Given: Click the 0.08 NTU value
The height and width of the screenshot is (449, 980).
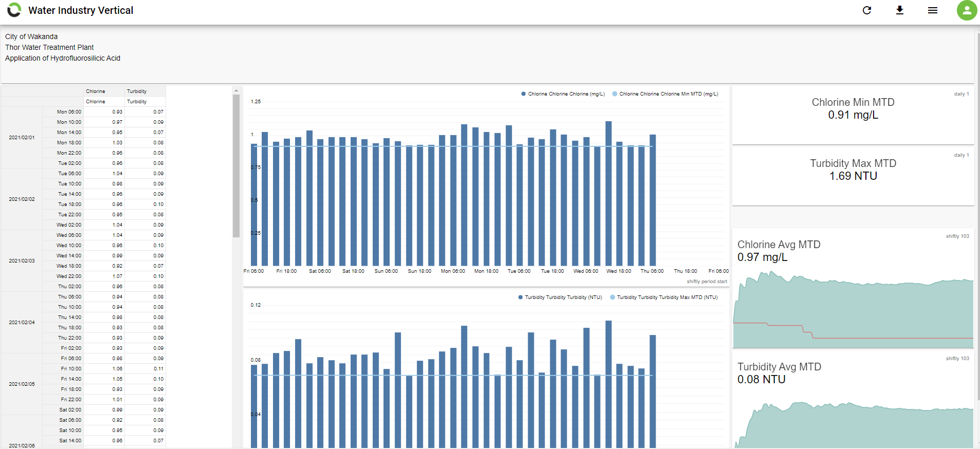Looking at the screenshot, I should (761, 380).
